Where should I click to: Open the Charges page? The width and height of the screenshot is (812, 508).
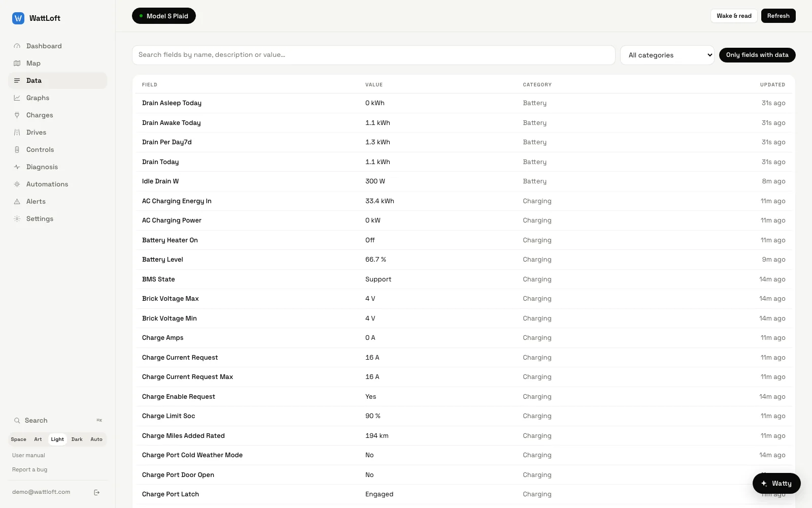[58, 115]
